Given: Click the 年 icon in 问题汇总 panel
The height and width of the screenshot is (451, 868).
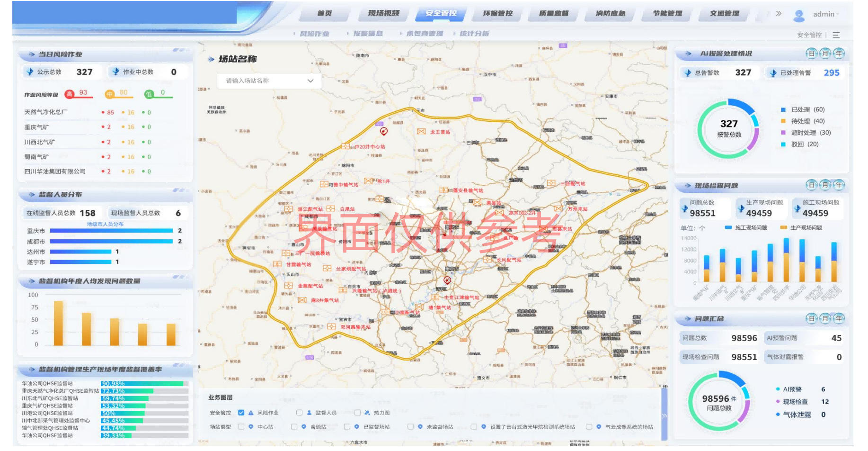Looking at the screenshot, I should (x=839, y=319).
